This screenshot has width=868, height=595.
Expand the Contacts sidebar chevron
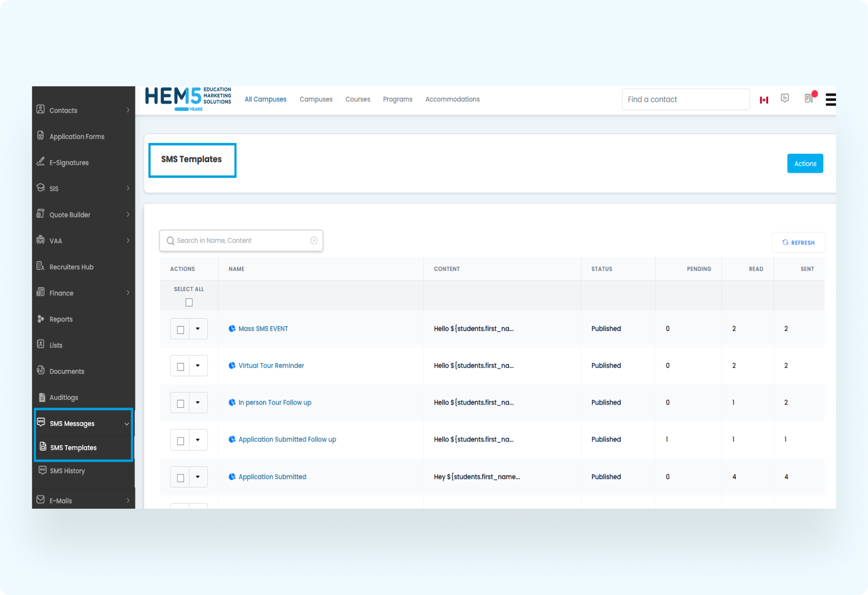(128, 110)
